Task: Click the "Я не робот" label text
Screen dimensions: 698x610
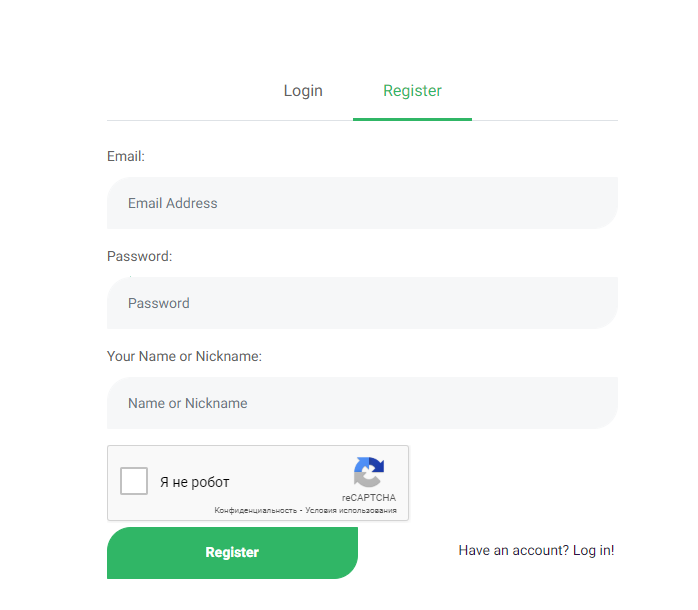Action: (194, 482)
